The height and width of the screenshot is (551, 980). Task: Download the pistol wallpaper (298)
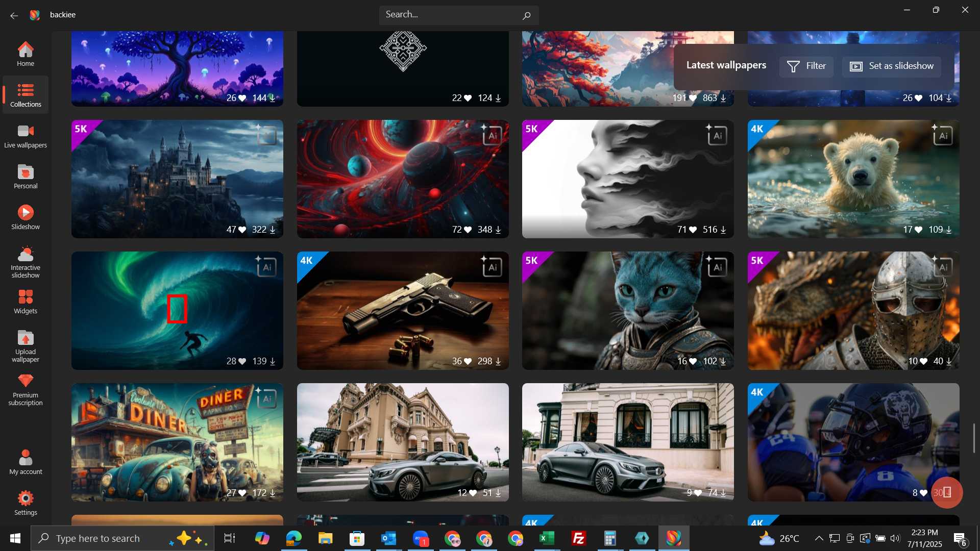point(498,362)
